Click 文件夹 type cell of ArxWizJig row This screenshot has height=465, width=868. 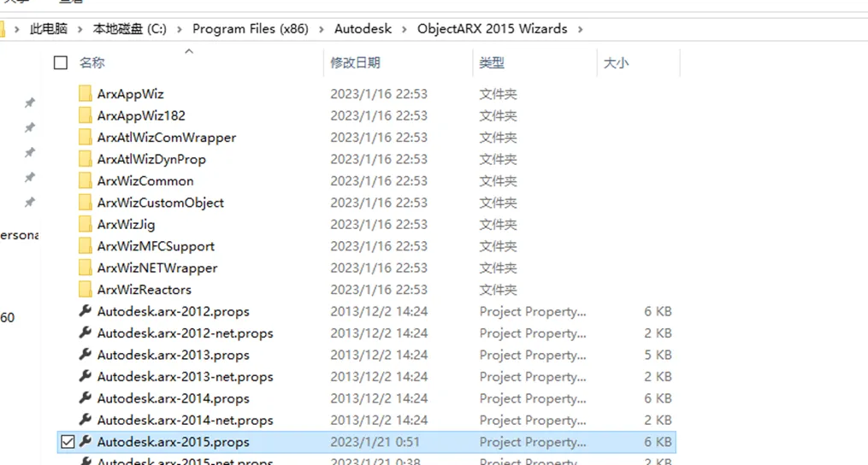[x=498, y=224]
